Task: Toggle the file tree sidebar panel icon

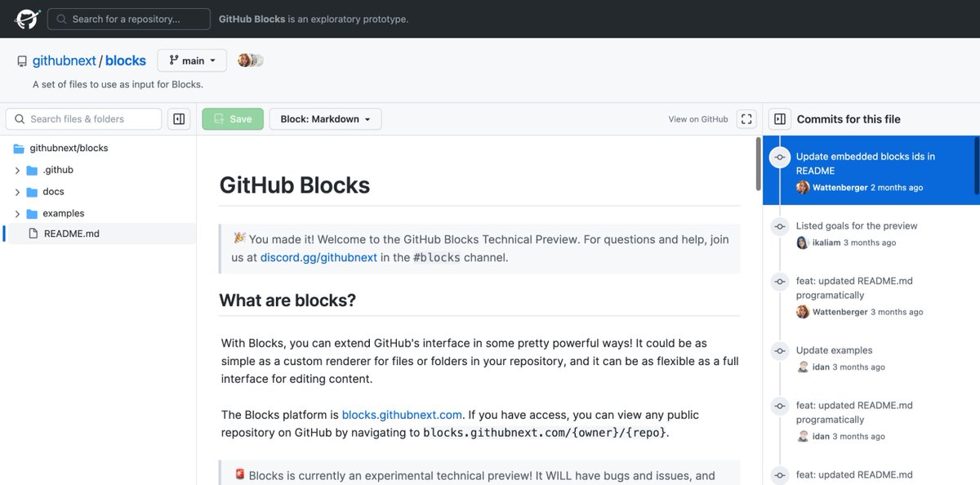Action: [x=179, y=119]
